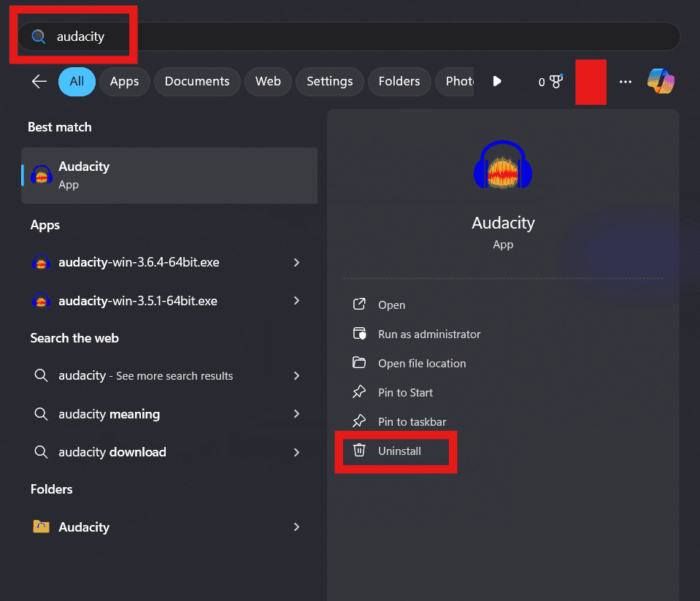Click the shield icon for Run as administrator
700x601 pixels.
click(359, 334)
